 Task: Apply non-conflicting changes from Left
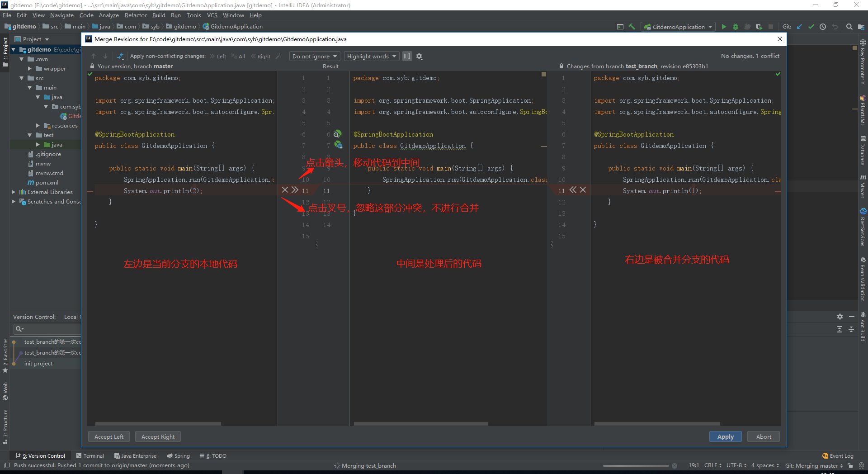218,57
